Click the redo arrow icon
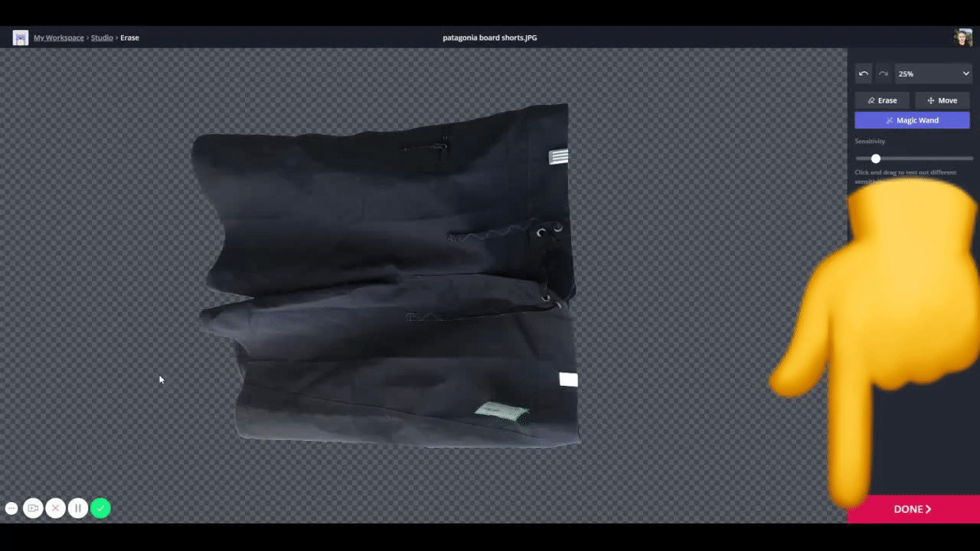980x551 pixels. click(883, 73)
